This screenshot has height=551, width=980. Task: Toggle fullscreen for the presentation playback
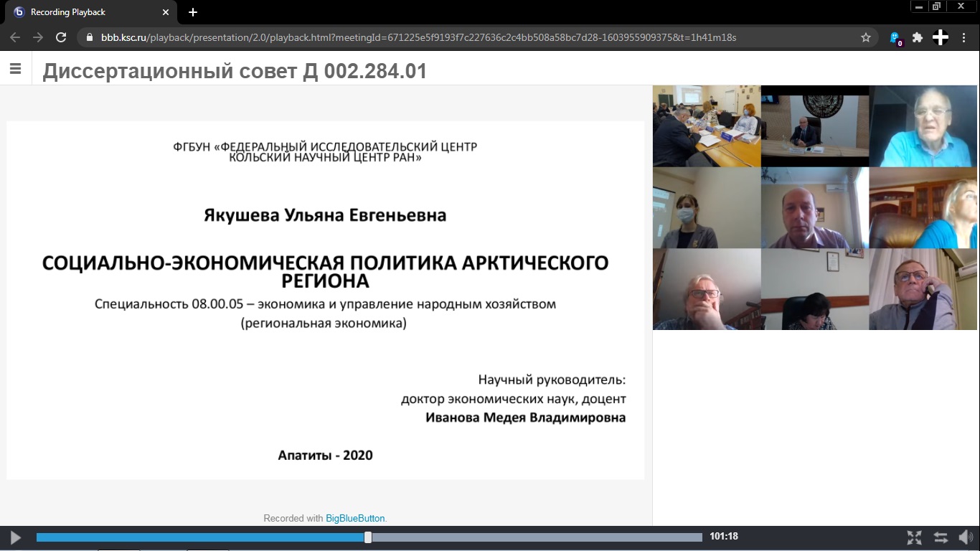pos(914,537)
